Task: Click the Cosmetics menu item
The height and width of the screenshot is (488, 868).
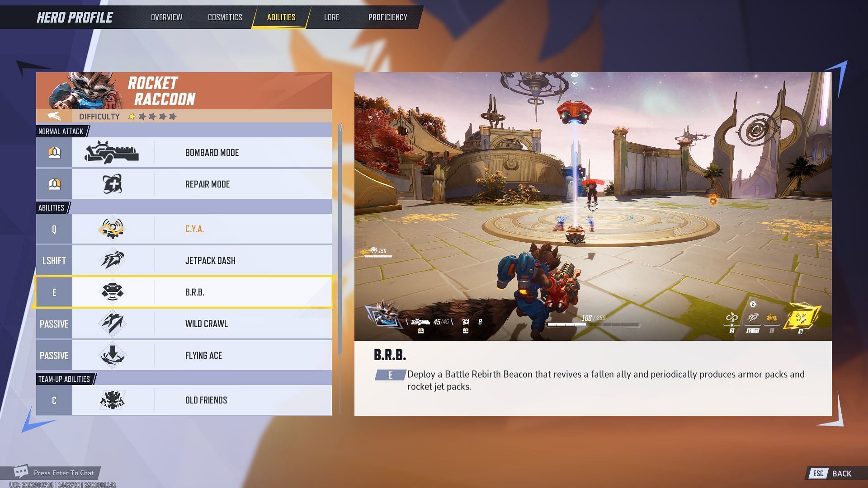Action: pyautogui.click(x=225, y=17)
